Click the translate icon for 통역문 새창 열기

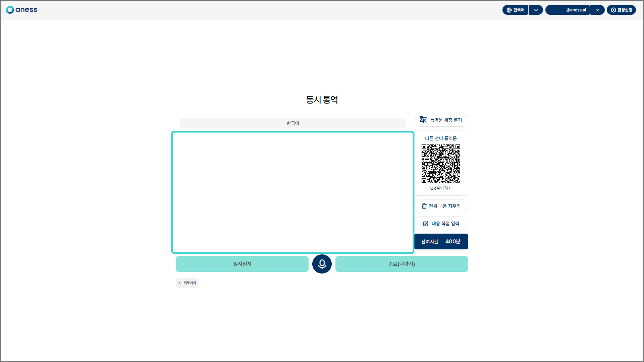[x=423, y=120]
